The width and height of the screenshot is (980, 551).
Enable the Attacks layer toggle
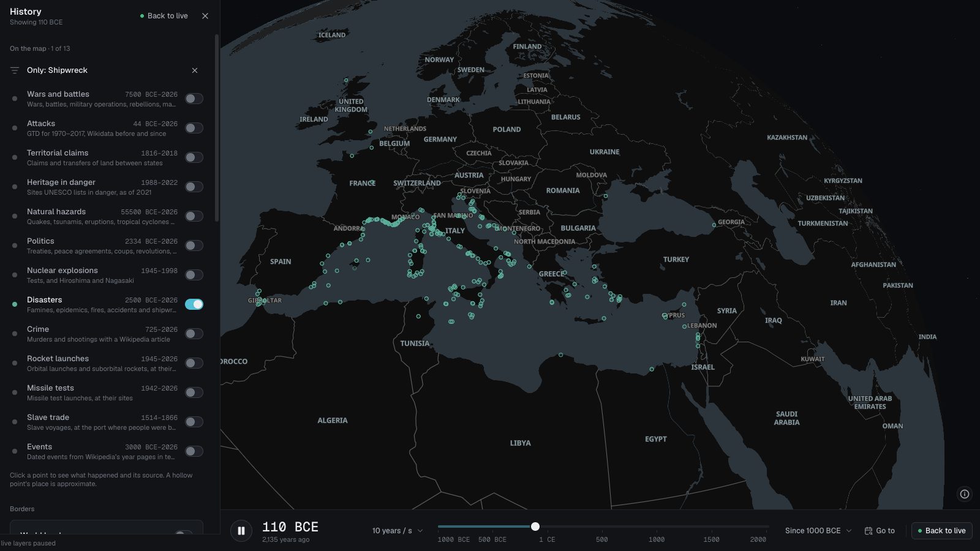[194, 128]
